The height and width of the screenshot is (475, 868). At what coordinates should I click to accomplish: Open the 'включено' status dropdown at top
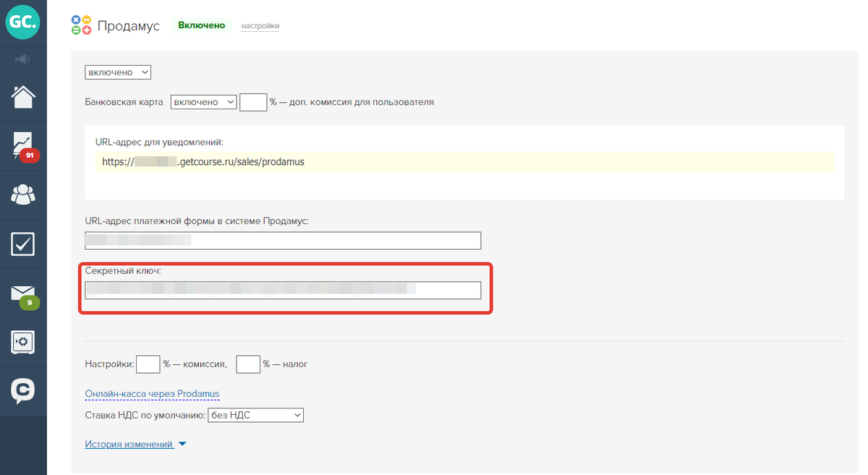118,72
